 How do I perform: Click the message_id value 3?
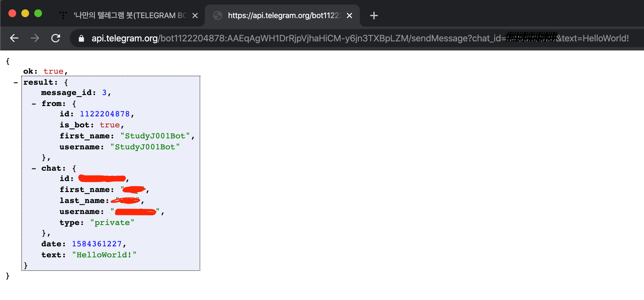tap(104, 93)
